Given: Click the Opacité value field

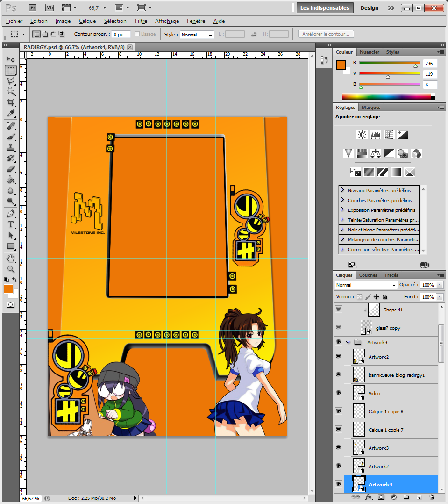Looking at the screenshot, I should (427, 285).
